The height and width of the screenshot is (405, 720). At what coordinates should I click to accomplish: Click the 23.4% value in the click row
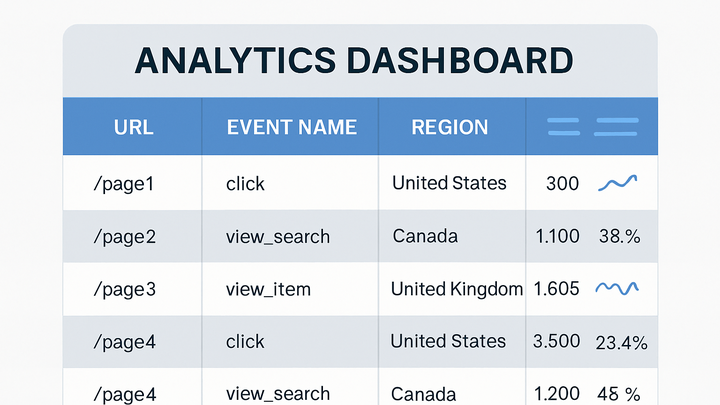(x=621, y=343)
